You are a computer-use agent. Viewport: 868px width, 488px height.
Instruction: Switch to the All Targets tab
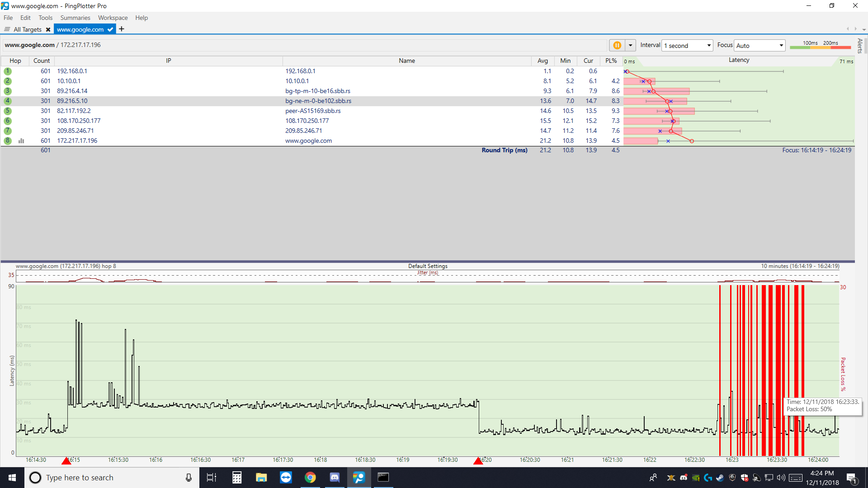27,29
